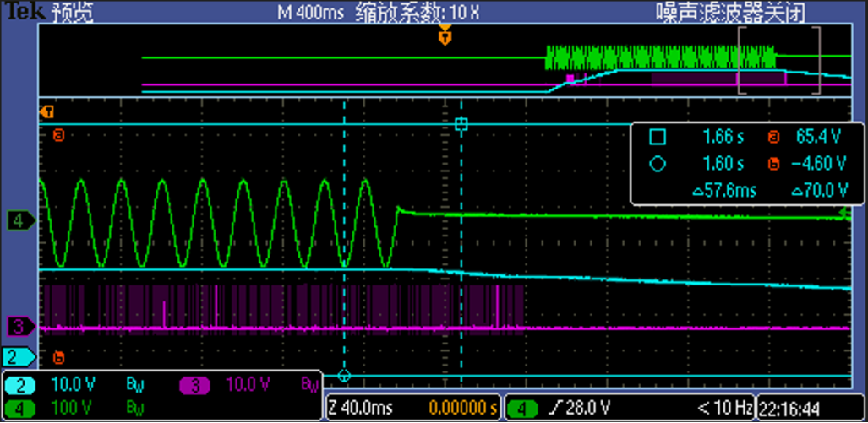Click the channel 3 10.0 V scale
868x423 pixels.
[x=248, y=384]
